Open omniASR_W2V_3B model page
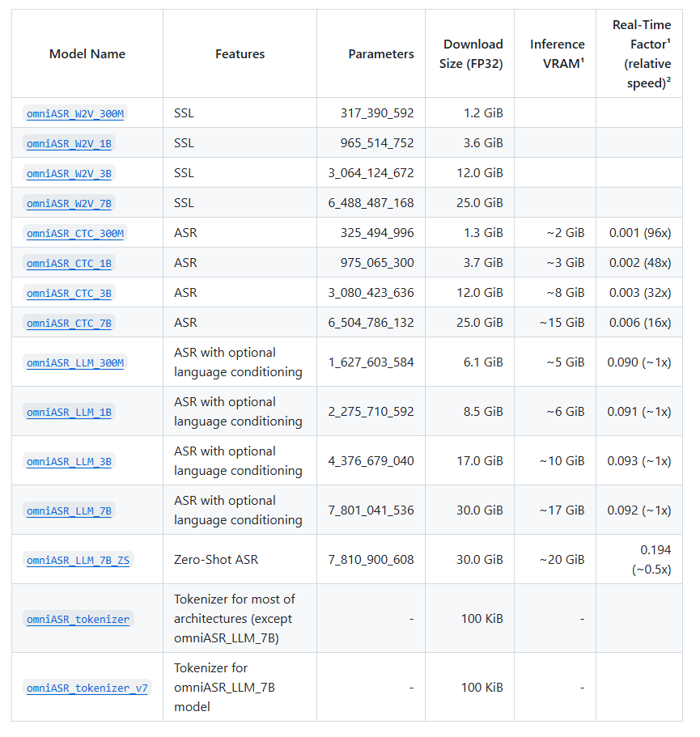 (x=69, y=174)
